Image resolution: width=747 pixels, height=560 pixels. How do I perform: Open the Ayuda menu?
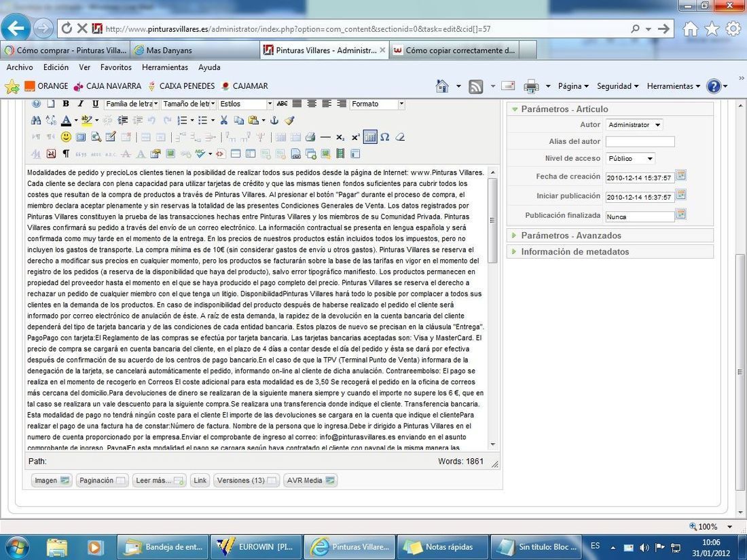(209, 67)
